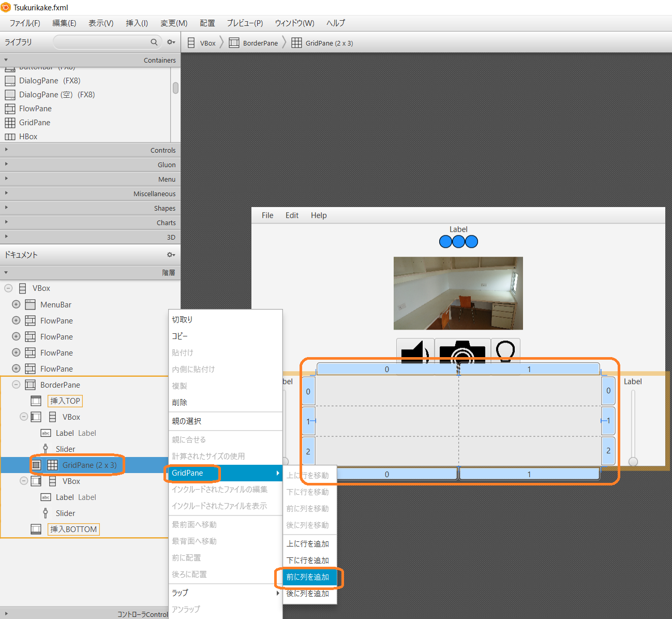Click the MenuBar icon in hierarchy
This screenshot has height=619, width=672.
pos(31,304)
